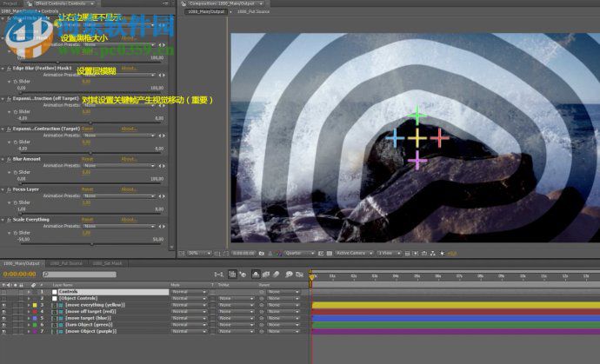Open the Graph Editor from timeline toolbar
Screen dimensions: 600x364
coord(300,275)
